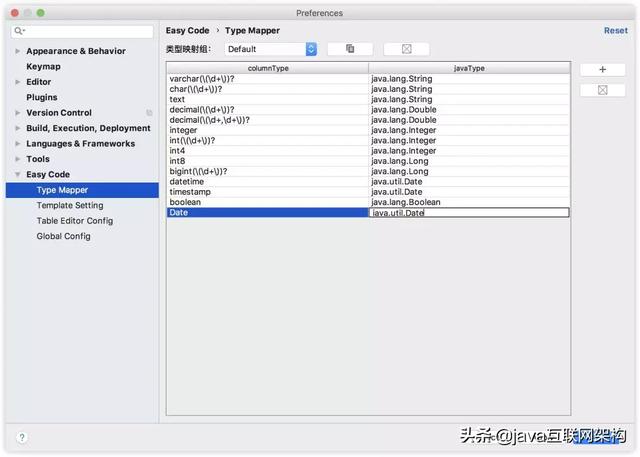This screenshot has height=457, width=640.
Task: Sort by javaType header
Action: coord(469,68)
